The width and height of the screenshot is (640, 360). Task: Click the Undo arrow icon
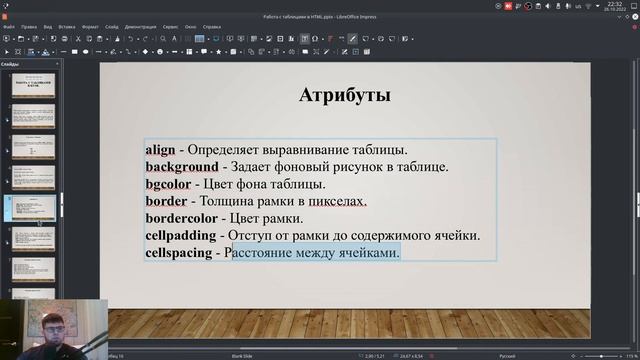click(x=131, y=39)
